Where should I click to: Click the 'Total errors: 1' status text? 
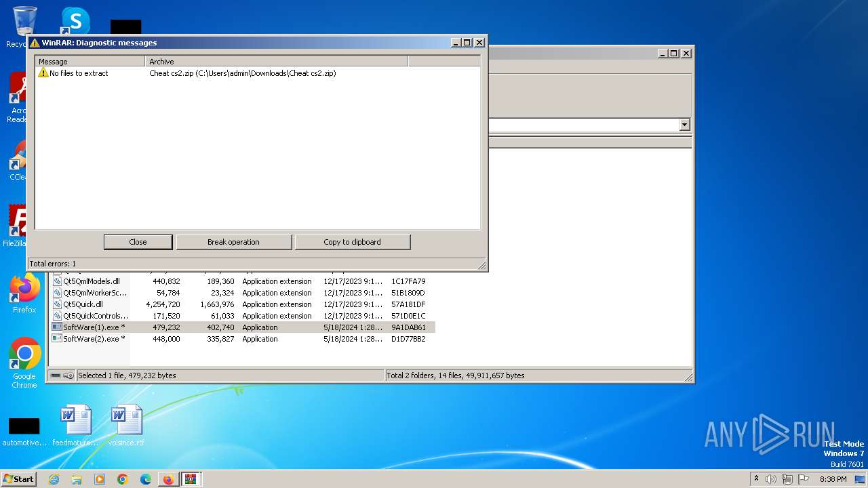pyautogui.click(x=53, y=264)
